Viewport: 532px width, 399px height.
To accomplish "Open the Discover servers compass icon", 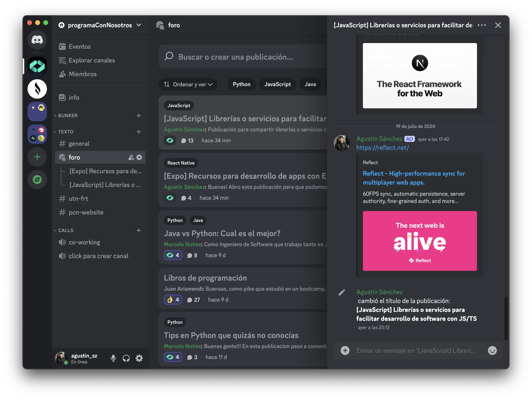I will point(37,179).
